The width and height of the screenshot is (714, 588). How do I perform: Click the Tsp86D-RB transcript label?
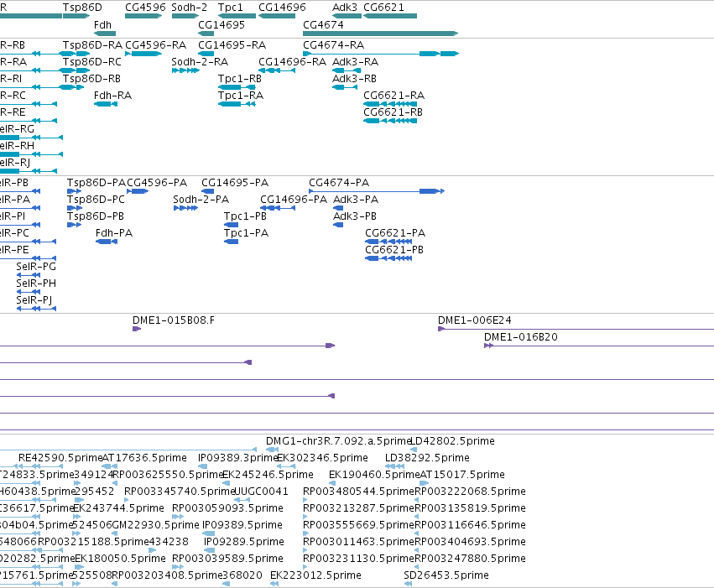[x=91, y=79]
